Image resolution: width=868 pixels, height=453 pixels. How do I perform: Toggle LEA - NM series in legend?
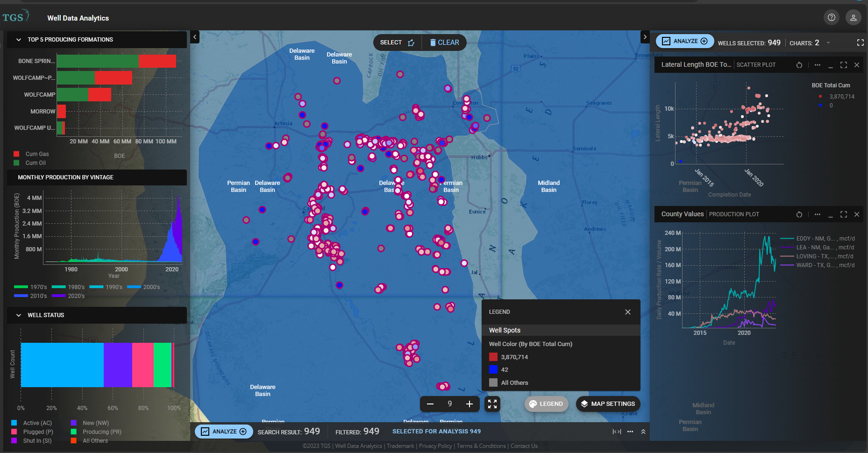(x=817, y=248)
